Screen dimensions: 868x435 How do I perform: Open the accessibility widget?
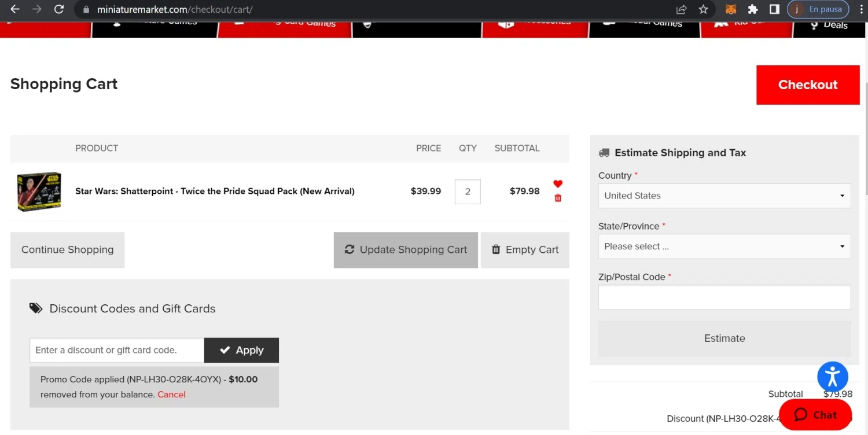tap(833, 377)
